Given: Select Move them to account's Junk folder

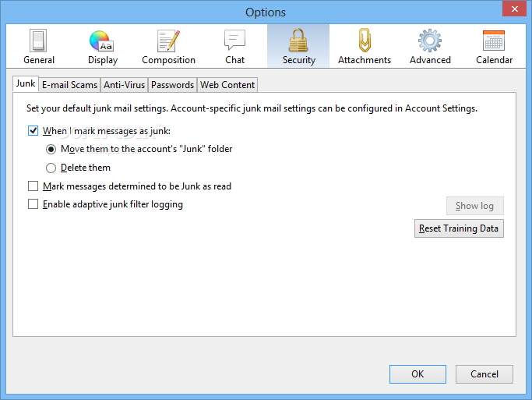Looking at the screenshot, I should coord(51,149).
